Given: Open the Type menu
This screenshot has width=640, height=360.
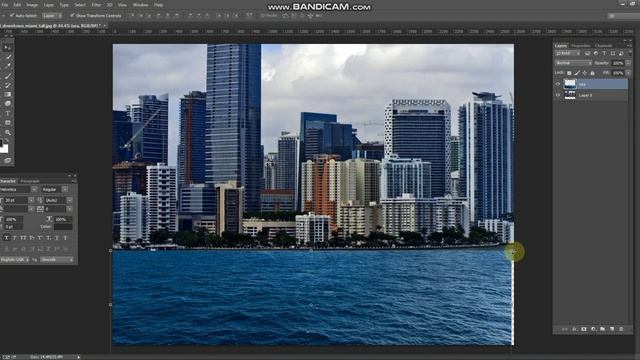Looking at the screenshot, I should click(64, 5).
